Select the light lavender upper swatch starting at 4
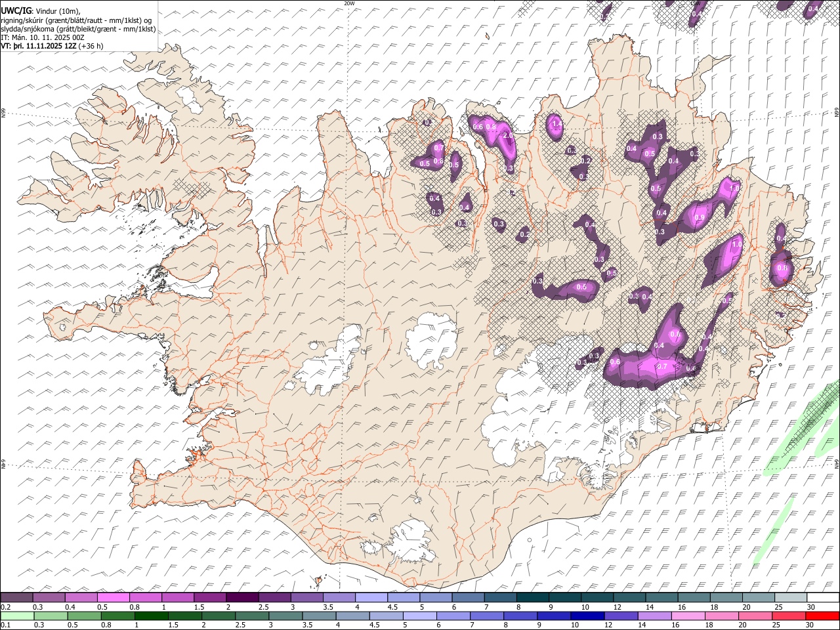 click(x=371, y=598)
